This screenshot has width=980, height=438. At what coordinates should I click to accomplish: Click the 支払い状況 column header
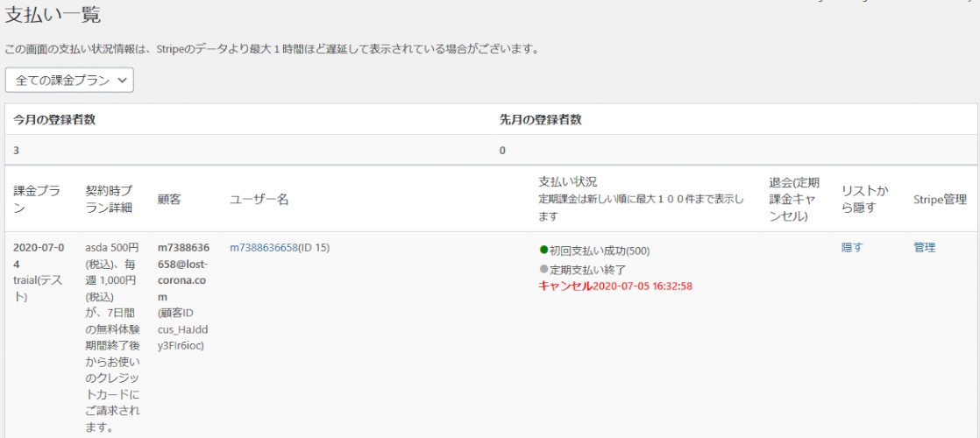point(567,182)
